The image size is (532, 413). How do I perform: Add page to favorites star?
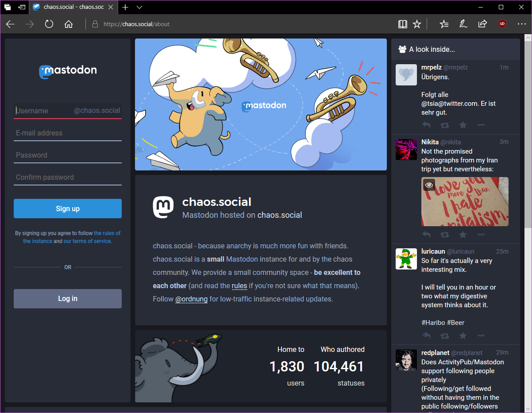click(x=416, y=24)
